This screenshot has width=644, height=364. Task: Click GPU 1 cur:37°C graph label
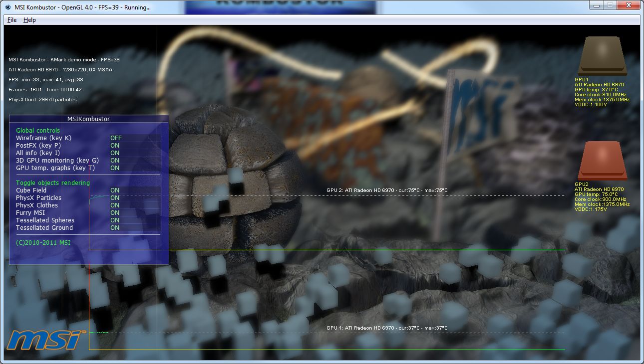tap(387, 328)
